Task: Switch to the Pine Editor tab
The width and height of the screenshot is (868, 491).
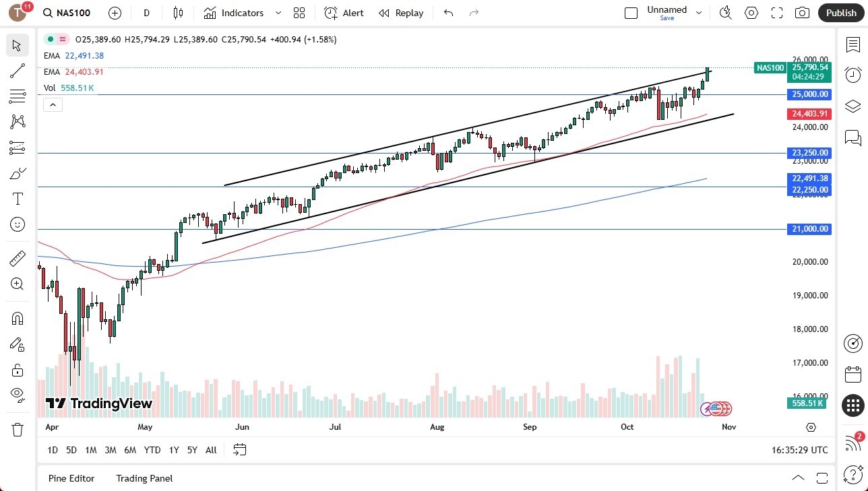Action: click(x=71, y=478)
